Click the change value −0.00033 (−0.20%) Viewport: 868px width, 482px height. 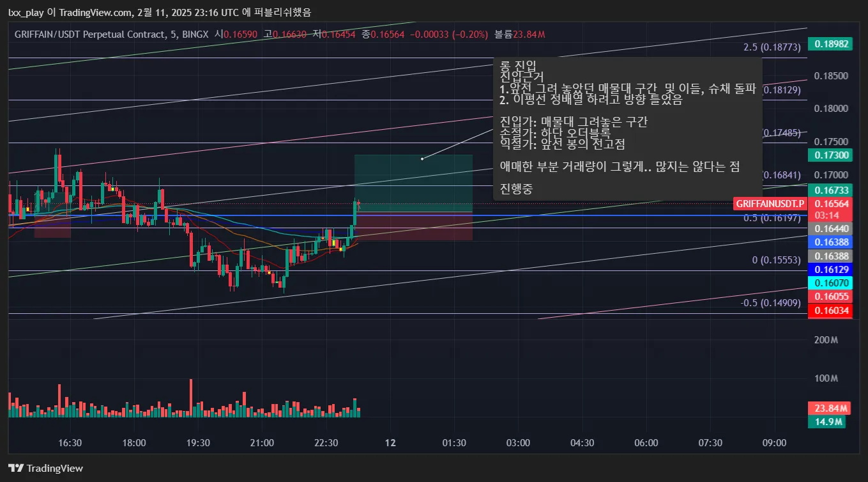pos(449,34)
